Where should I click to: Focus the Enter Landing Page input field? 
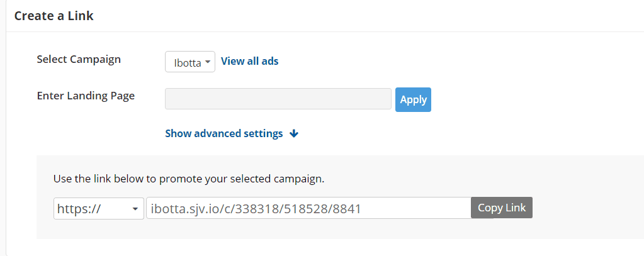278,99
